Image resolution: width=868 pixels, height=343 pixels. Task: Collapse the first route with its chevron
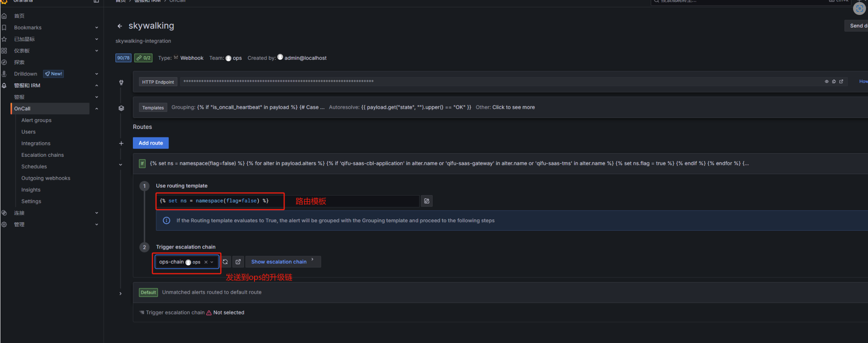tap(120, 165)
